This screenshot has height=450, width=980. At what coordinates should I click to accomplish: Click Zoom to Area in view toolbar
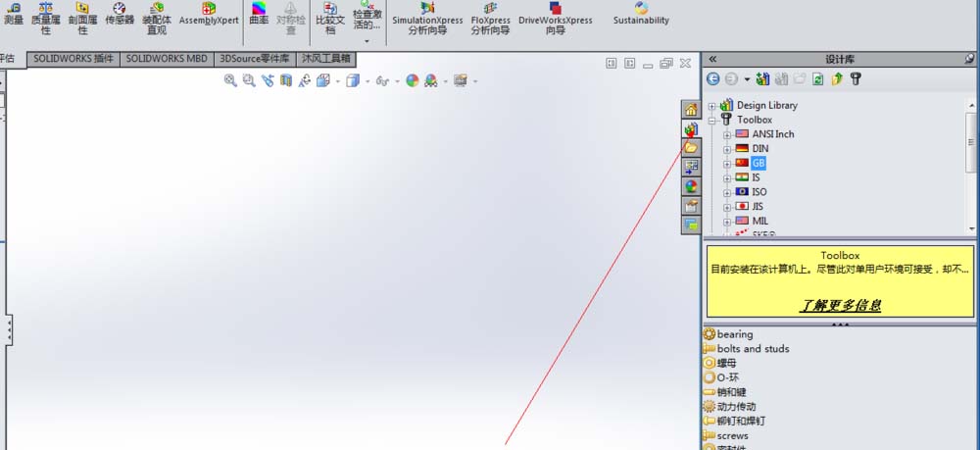(249, 80)
